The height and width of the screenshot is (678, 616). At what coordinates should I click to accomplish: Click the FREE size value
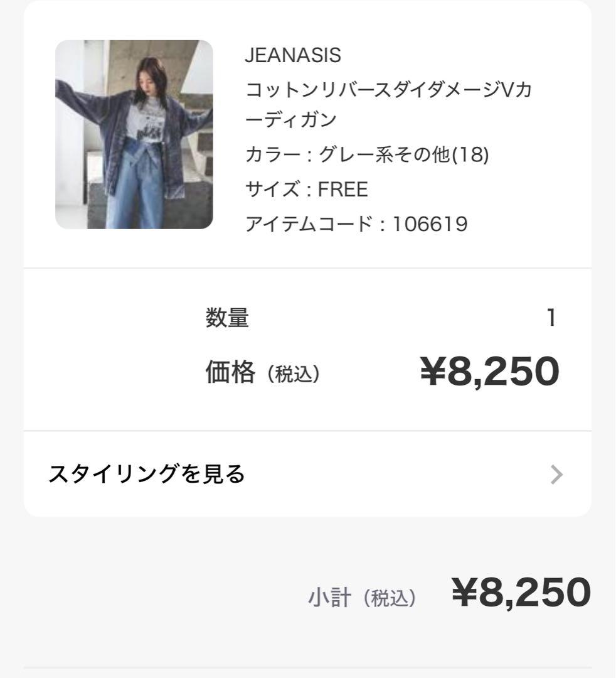tap(343, 189)
